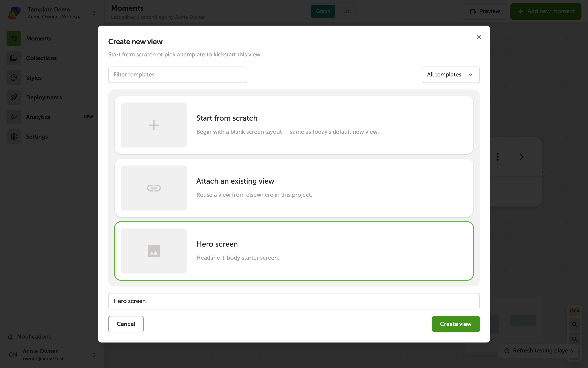Open the Deployments menu item
This screenshot has width=588, height=368.
44,97
